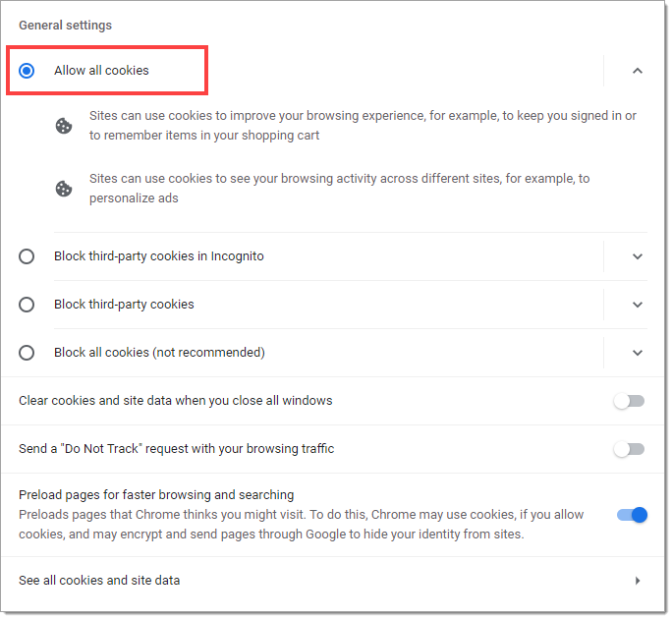Click the General settings heading
Image resolution: width=672 pixels, height=619 pixels.
point(65,26)
